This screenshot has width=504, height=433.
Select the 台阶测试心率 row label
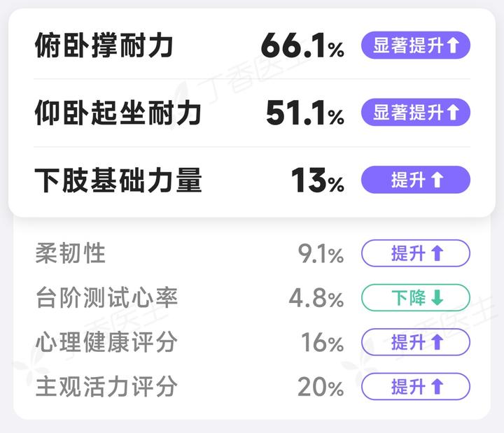106,297
